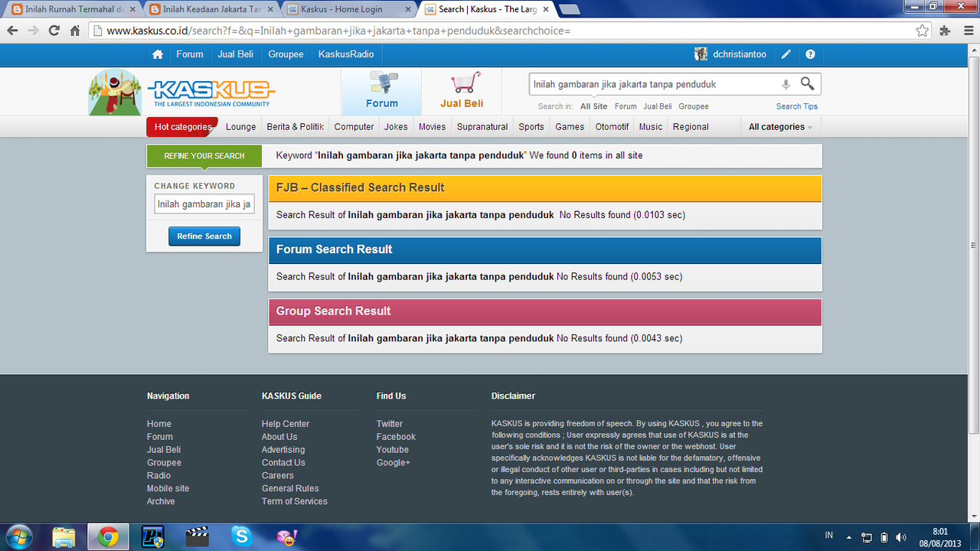Click Forum Search Result header
Screen dimensions: 980x551
coord(545,249)
